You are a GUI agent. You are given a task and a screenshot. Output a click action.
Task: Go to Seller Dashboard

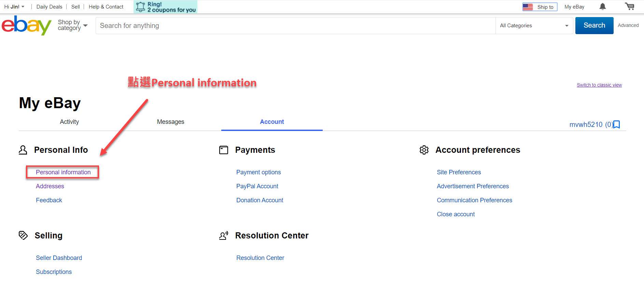(59, 258)
